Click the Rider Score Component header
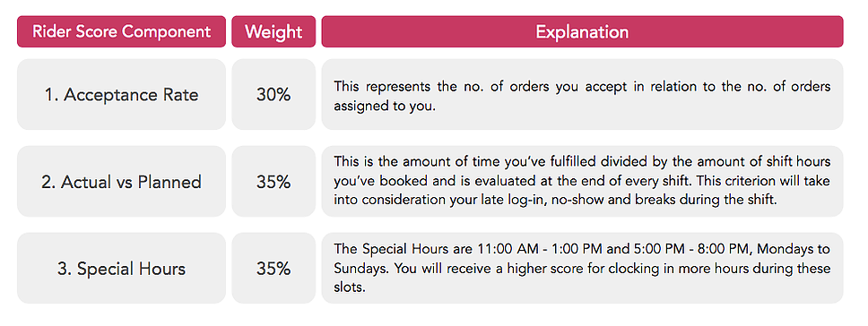 point(121,31)
